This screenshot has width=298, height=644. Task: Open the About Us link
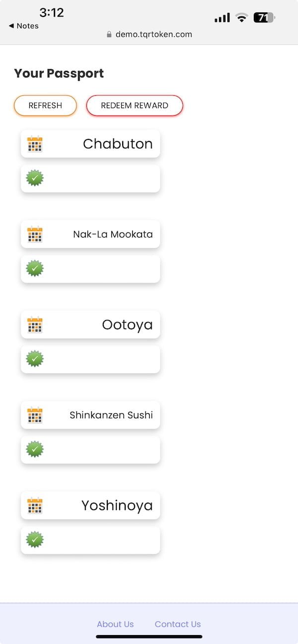115,624
